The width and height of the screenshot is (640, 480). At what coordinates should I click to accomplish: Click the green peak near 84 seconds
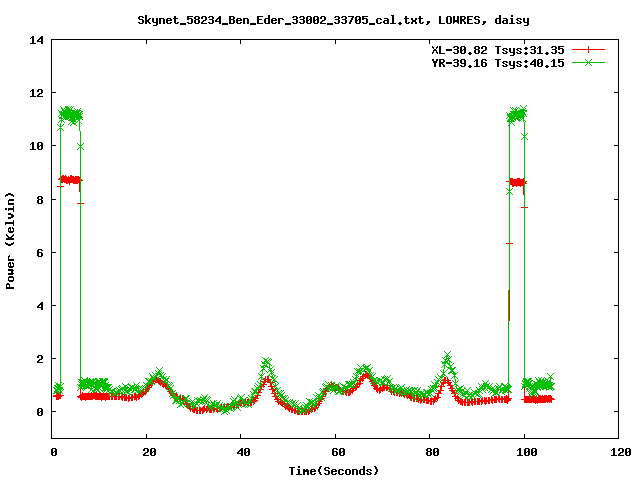click(x=447, y=355)
